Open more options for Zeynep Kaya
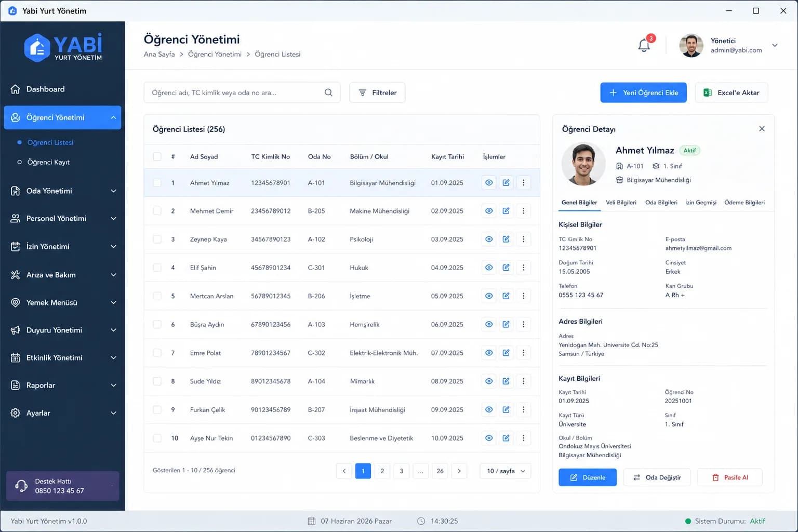This screenshot has width=798, height=532. [x=523, y=240]
